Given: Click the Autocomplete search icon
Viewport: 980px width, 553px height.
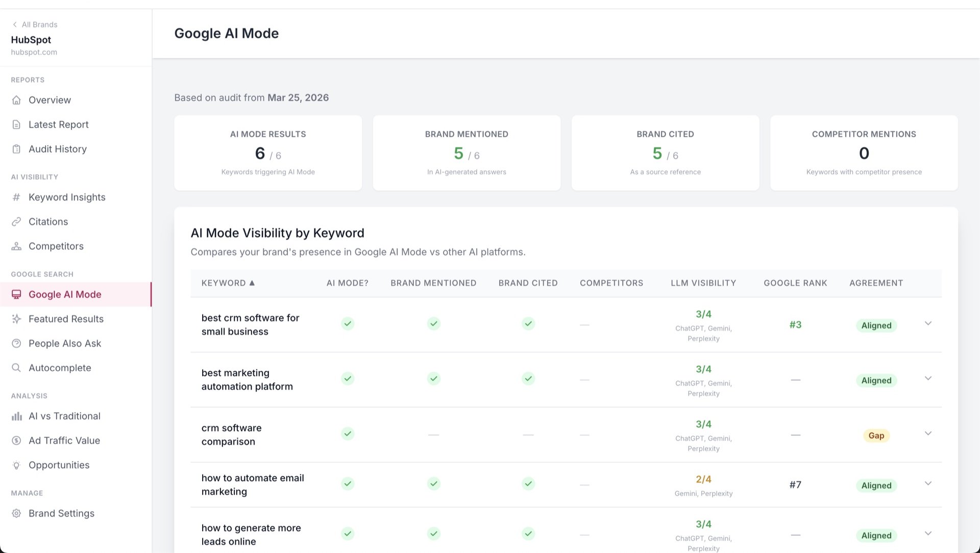Looking at the screenshot, I should click(x=16, y=368).
